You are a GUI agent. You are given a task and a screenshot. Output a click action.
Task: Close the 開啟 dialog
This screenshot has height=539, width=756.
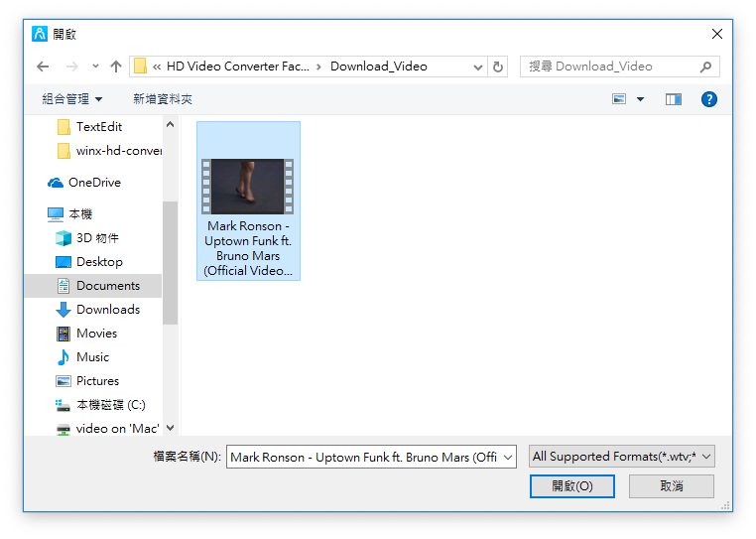point(717,34)
